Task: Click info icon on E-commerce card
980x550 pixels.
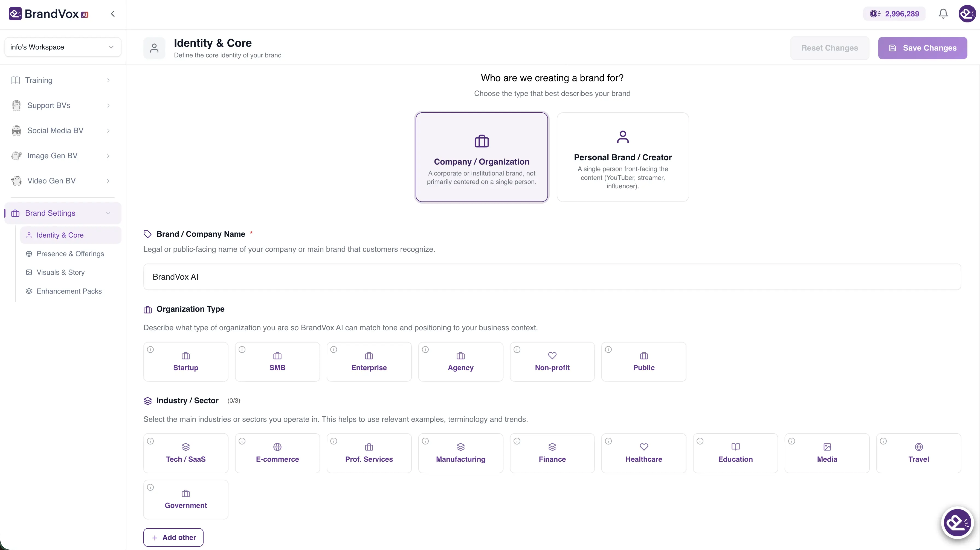Action: pyautogui.click(x=242, y=441)
